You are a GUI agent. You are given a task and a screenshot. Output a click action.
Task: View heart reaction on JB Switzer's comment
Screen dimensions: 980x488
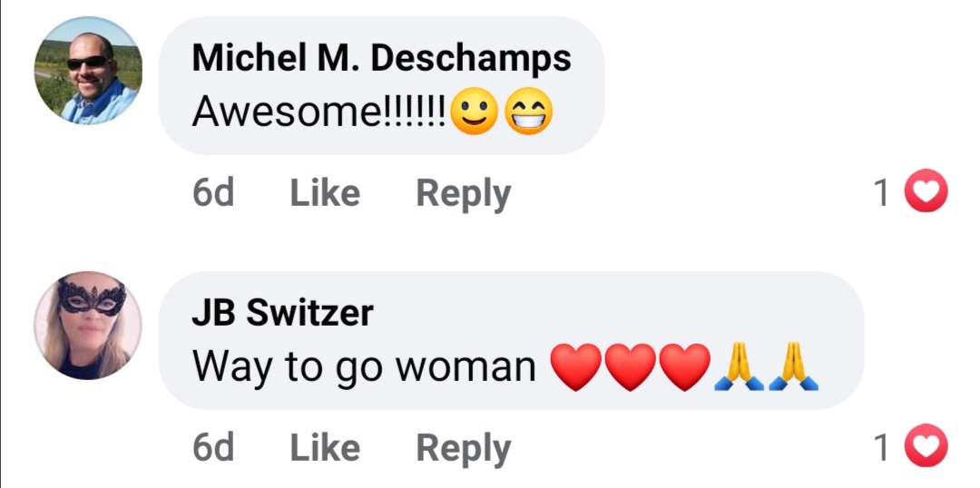coord(926,448)
